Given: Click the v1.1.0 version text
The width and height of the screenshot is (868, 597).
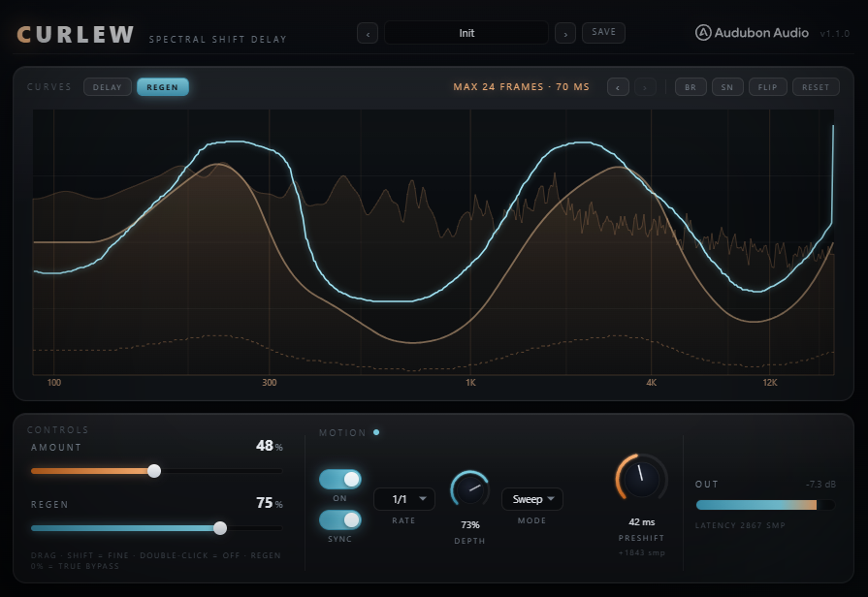Looking at the screenshot, I should tap(835, 34).
